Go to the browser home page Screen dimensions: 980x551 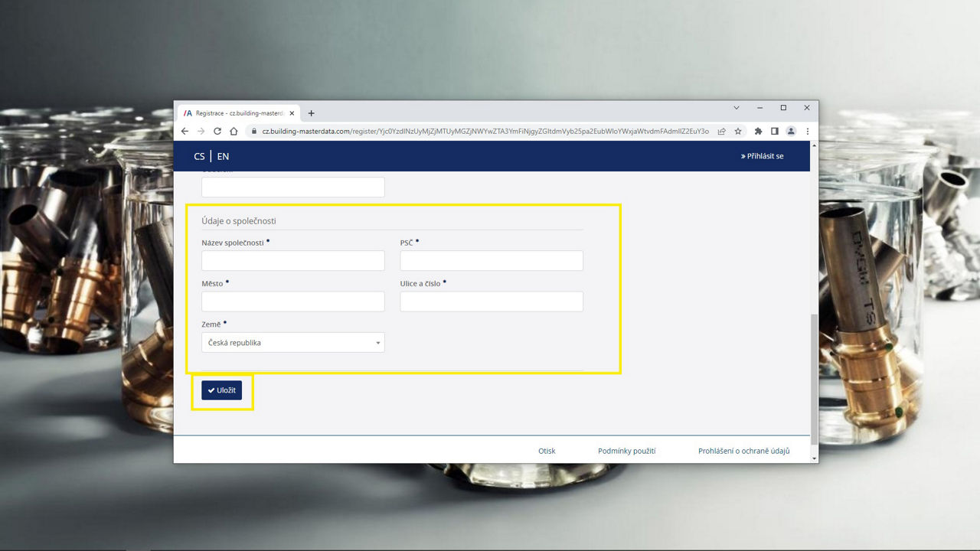[234, 131]
